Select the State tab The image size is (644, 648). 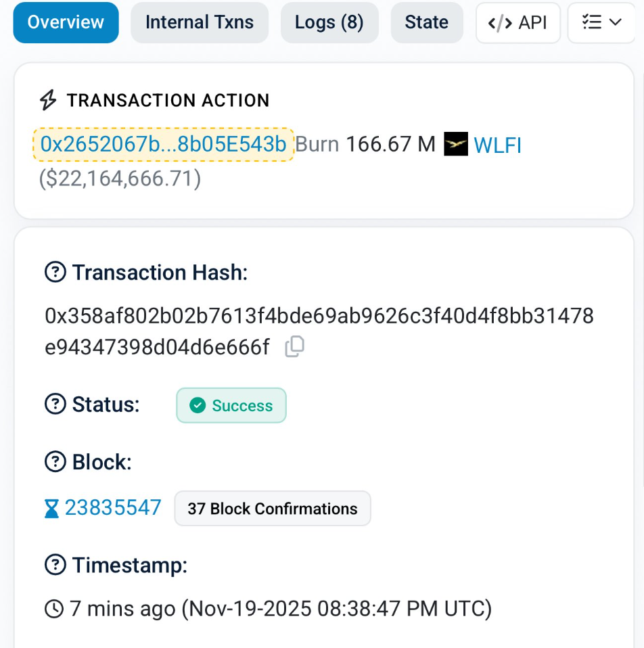tap(427, 22)
